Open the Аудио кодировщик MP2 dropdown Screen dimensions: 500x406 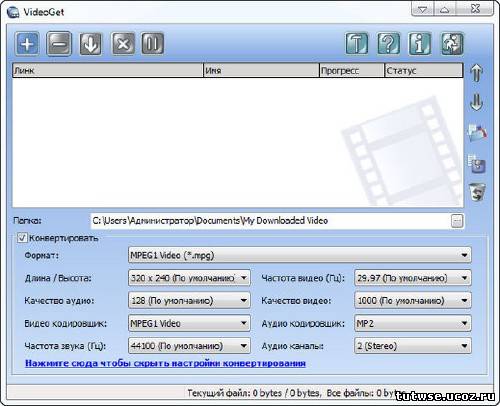413,323
